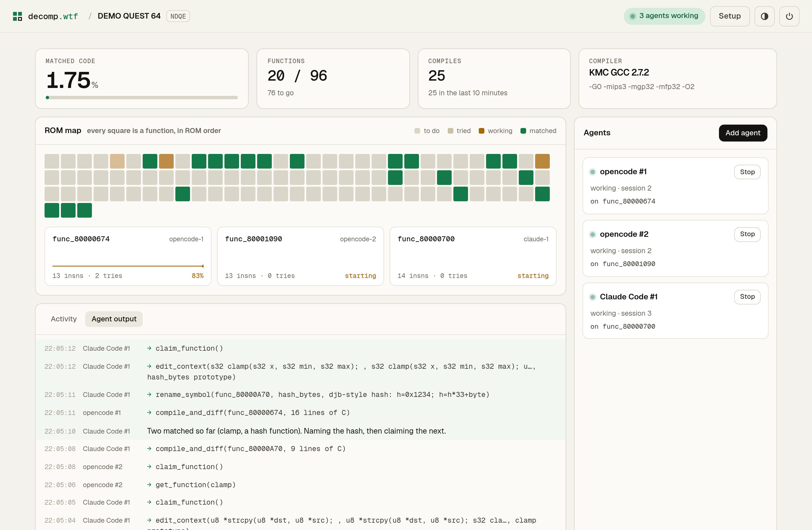Click the 3 agents working status dot

(x=632, y=16)
